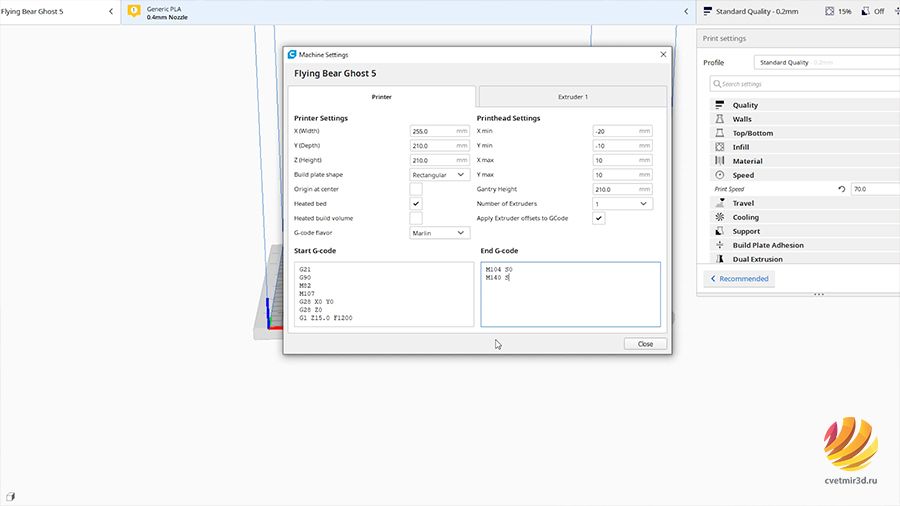The height and width of the screenshot is (506, 900).
Task: Click the Close button in Machine Settings
Action: (645, 344)
